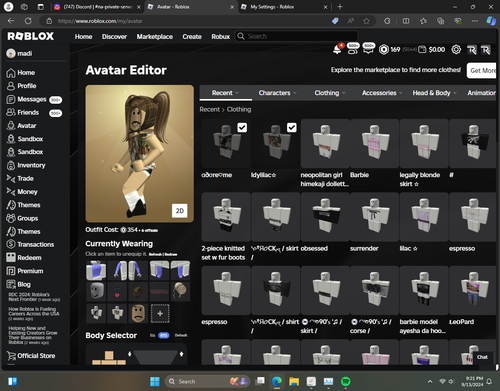Screen dimensions: 500x391
Task: Go to Create in top navigation
Action: pos(192,36)
